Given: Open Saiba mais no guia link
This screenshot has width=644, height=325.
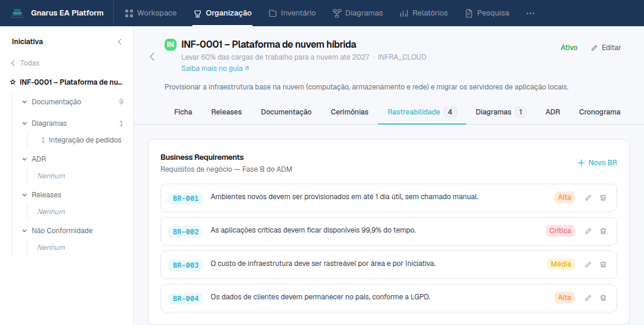Looking at the screenshot, I should (x=215, y=69).
